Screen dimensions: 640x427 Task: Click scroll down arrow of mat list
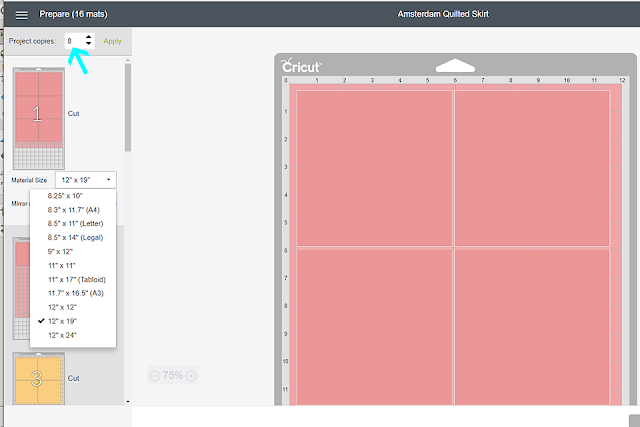coord(128,401)
